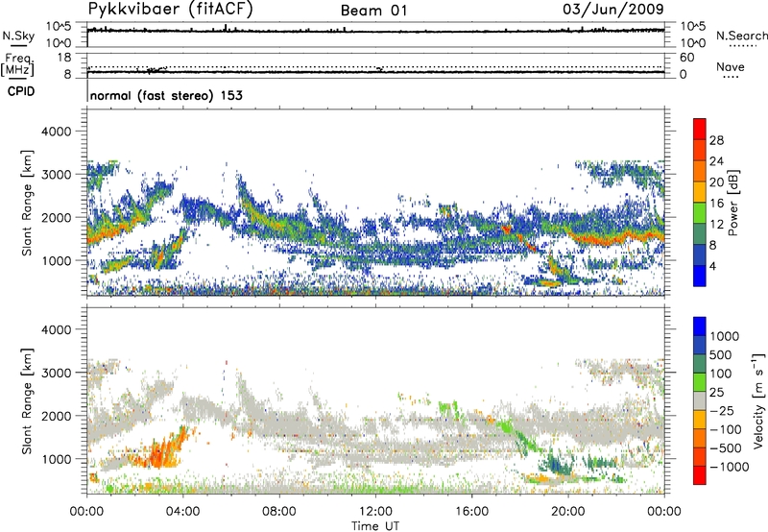This screenshot has height=532, width=768.
Task: Click the "16:00" time tick label
Action: [x=471, y=512]
